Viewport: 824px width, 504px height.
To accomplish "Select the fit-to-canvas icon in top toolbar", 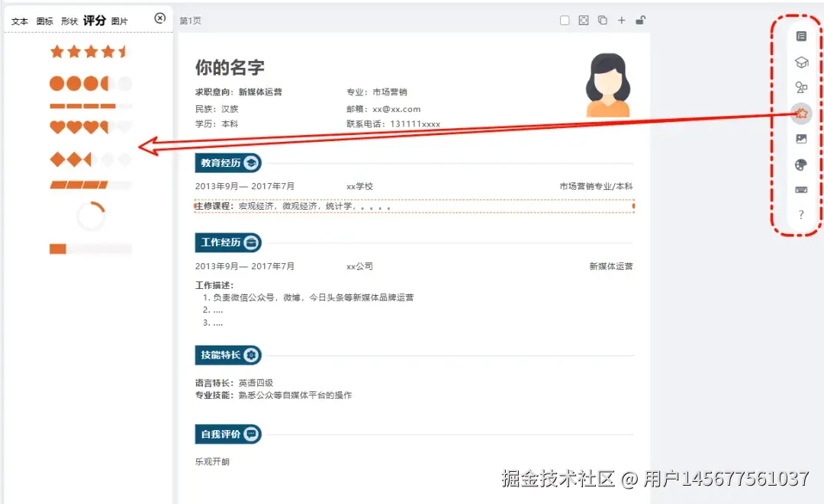I will [x=583, y=20].
